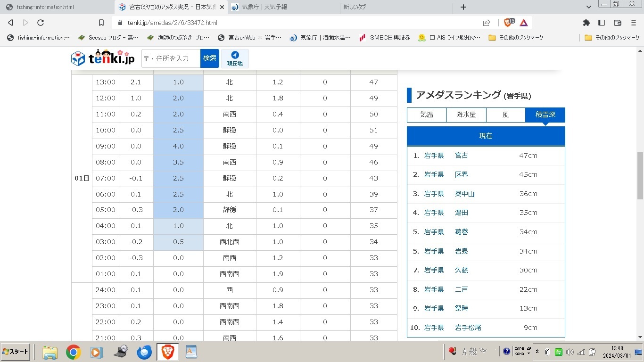Open 宮古 link in ranking row 1

pyautogui.click(x=462, y=156)
